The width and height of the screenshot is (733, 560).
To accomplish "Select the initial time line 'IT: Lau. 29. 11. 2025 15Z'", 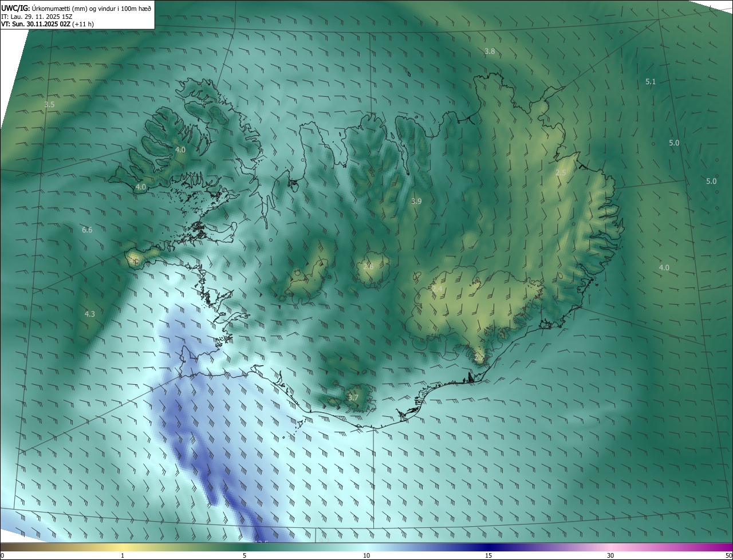I will point(37,17).
